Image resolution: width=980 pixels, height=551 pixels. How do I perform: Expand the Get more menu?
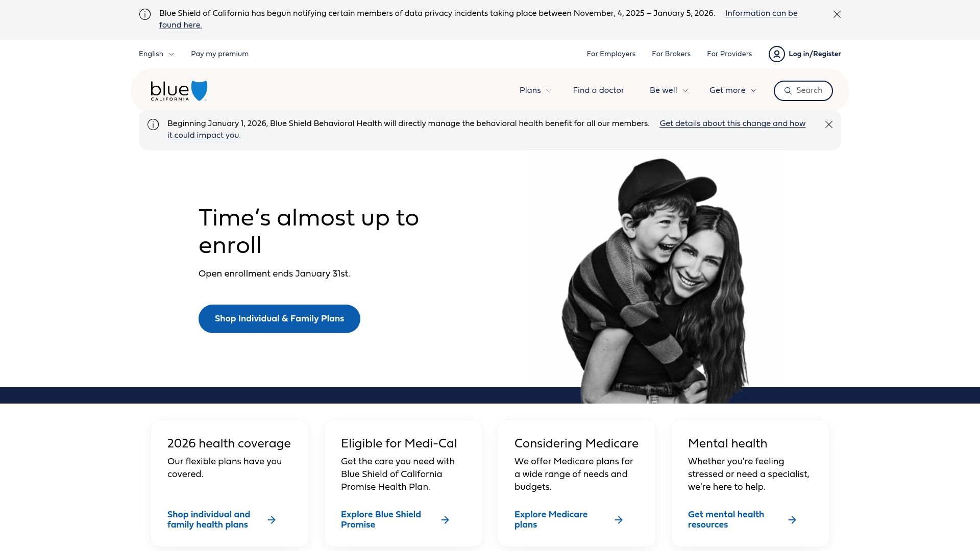pos(732,90)
